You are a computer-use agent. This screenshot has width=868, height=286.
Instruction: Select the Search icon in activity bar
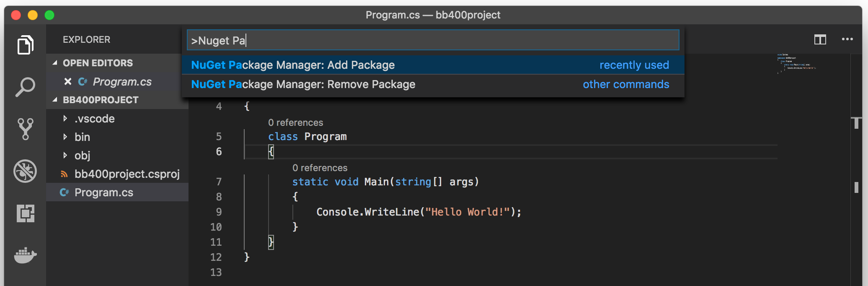pyautogui.click(x=25, y=87)
